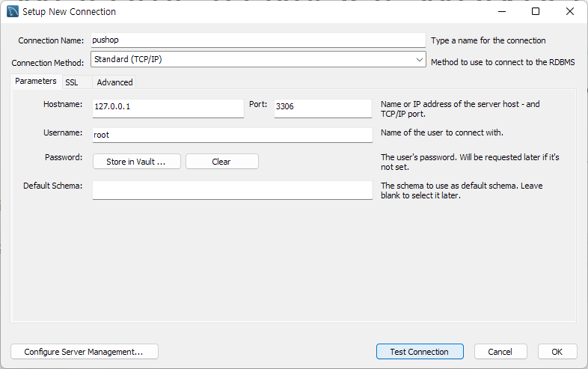Screen dimensions: 588x369
Task: Click into the Hostname field
Action: pyautogui.click(x=168, y=108)
